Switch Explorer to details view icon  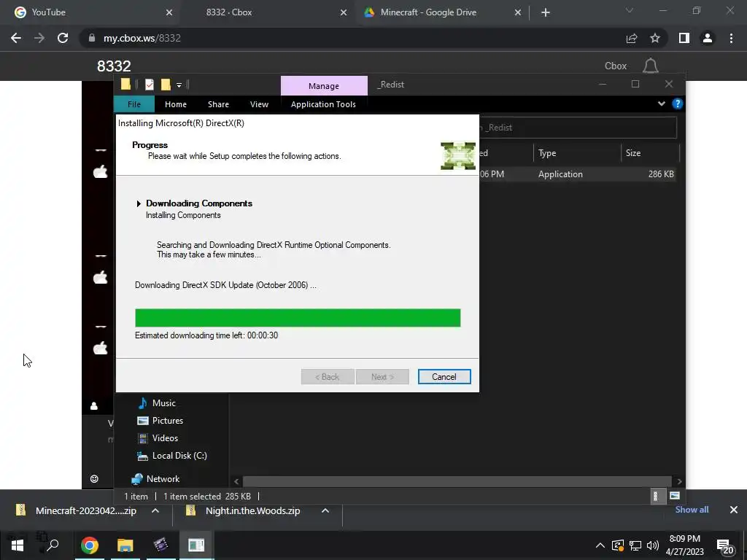[x=656, y=496]
